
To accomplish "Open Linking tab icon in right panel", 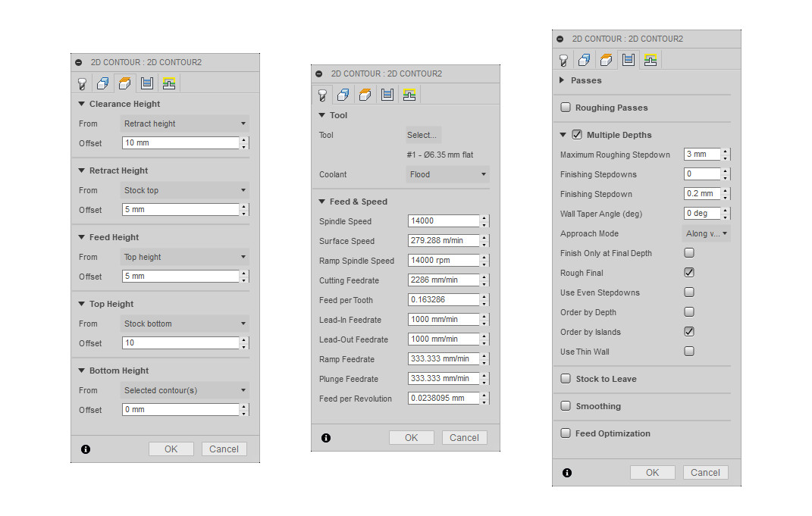I will click(x=651, y=60).
